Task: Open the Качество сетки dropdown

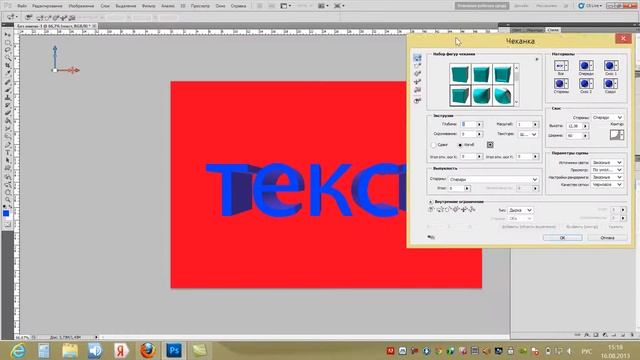Action: [x=607, y=184]
